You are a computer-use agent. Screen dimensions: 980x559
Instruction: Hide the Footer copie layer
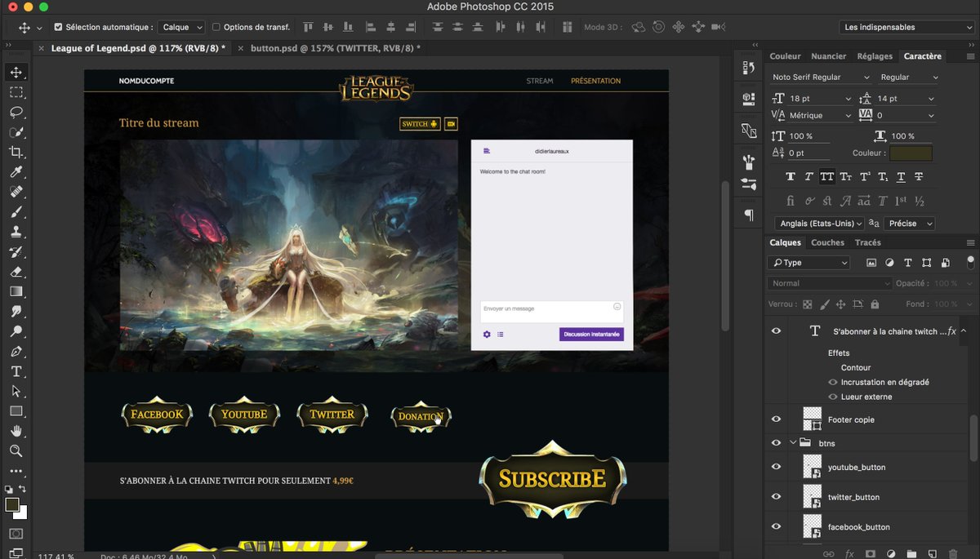776,419
